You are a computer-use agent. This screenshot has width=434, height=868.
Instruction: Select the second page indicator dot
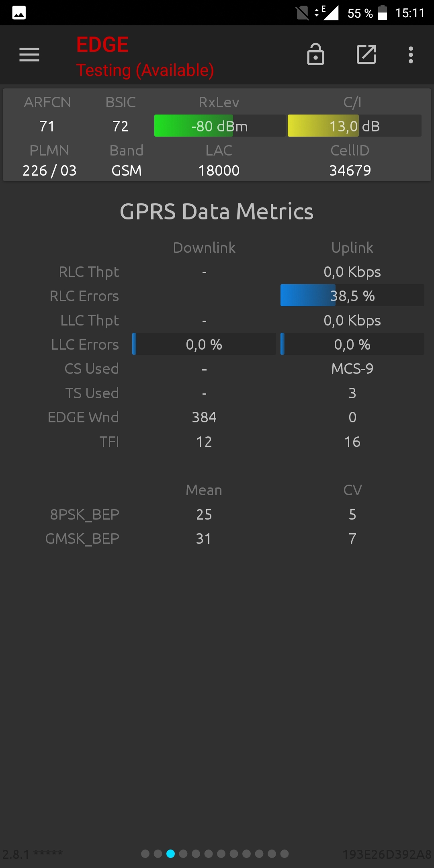(x=158, y=854)
